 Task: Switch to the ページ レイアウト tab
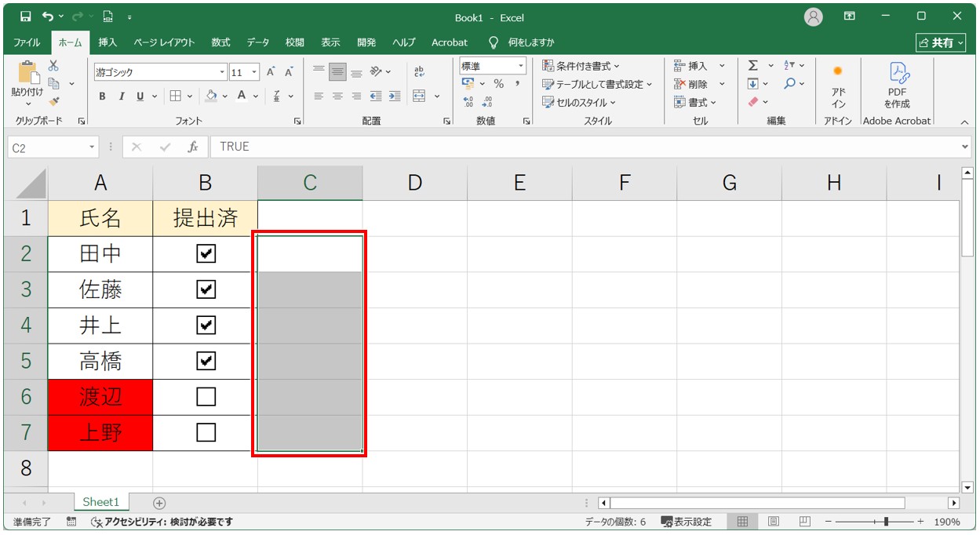[164, 42]
